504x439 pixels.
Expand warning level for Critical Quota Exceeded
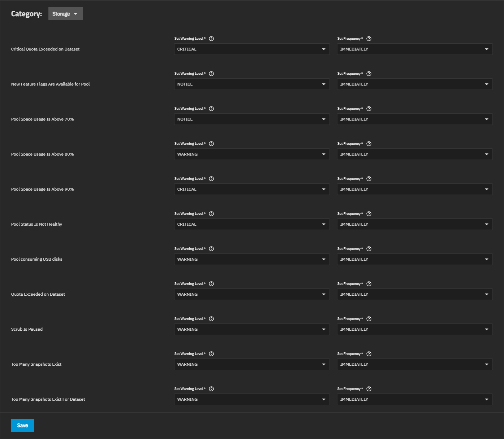coord(251,49)
